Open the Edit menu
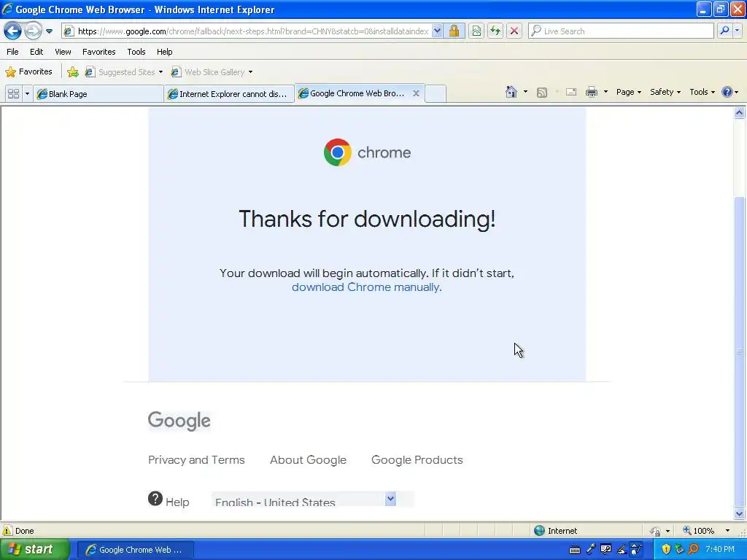 (x=36, y=52)
